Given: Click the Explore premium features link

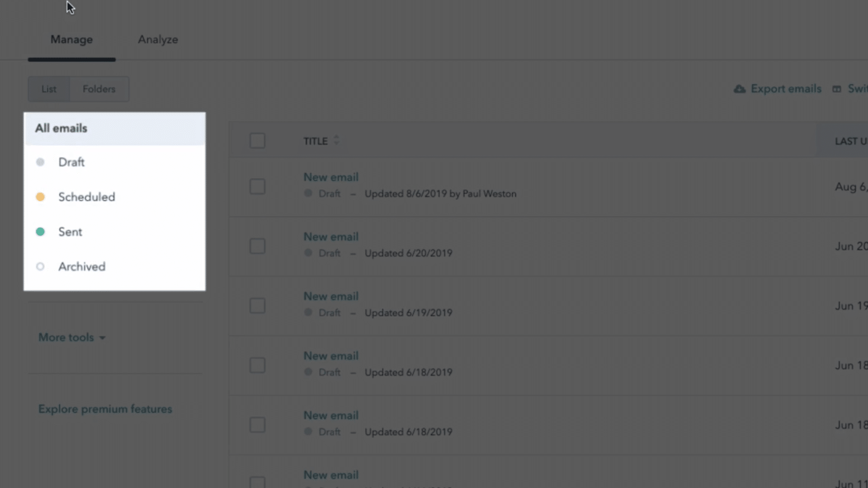Looking at the screenshot, I should tap(105, 409).
